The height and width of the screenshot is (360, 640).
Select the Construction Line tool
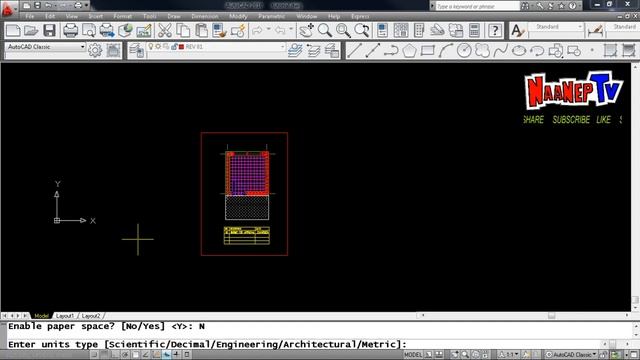373,51
